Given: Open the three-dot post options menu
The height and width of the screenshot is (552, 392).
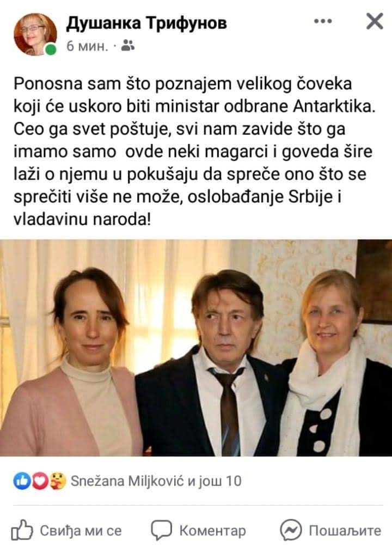Looking at the screenshot, I should click(323, 21).
